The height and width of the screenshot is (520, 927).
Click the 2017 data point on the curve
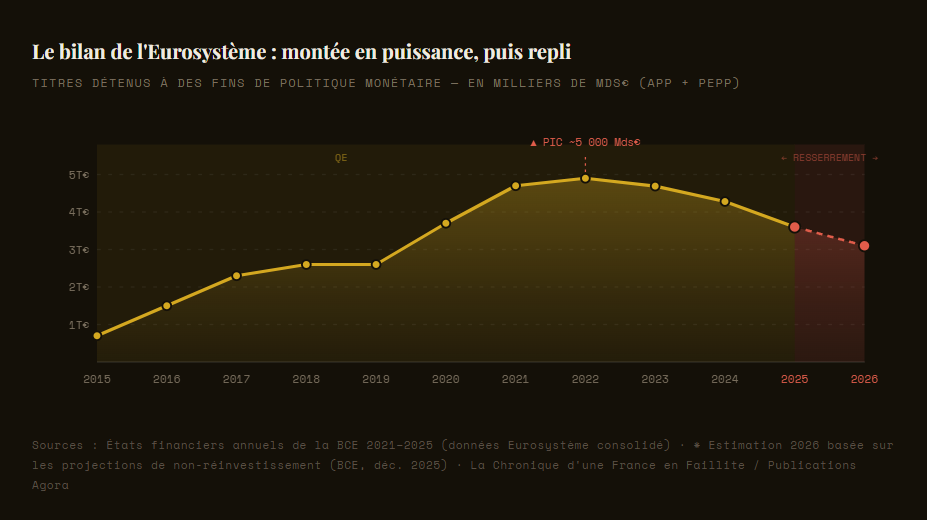[x=237, y=275]
